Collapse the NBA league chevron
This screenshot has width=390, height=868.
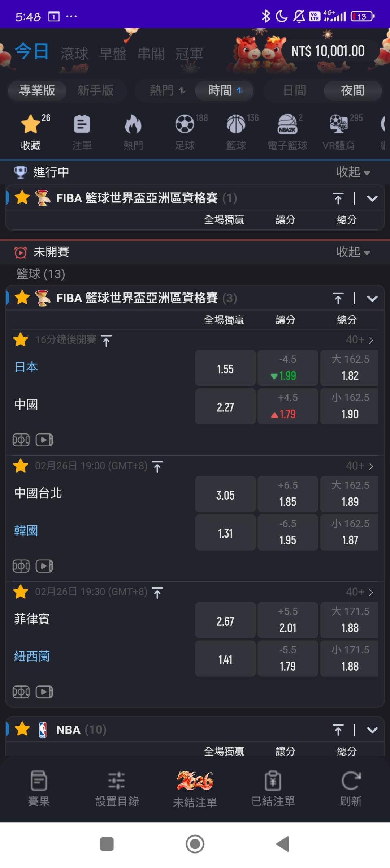point(372,730)
